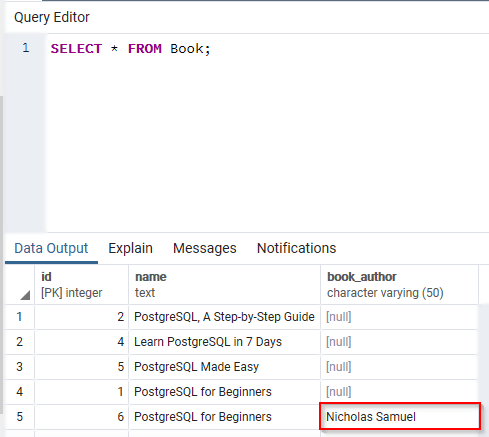Click the Query Editor panel title
The width and height of the screenshot is (489, 437).
pyautogui.click(x=52, y=17)
